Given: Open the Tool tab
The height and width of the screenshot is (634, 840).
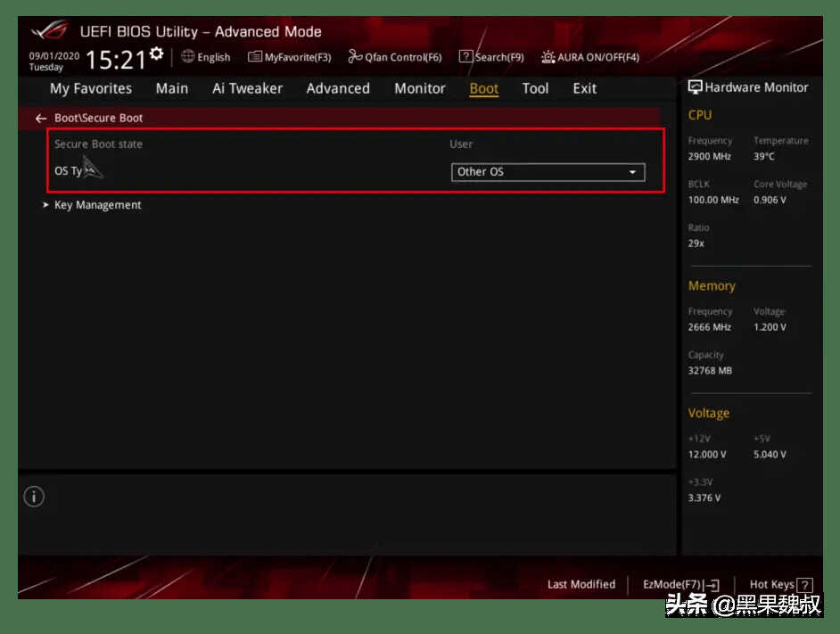Looking at the screenshot, I should (535, 88).
